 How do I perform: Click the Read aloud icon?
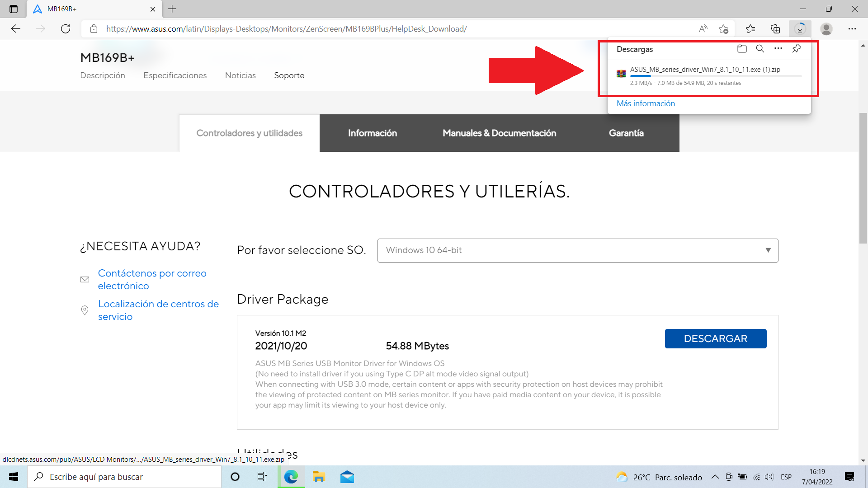click(703, 29)
